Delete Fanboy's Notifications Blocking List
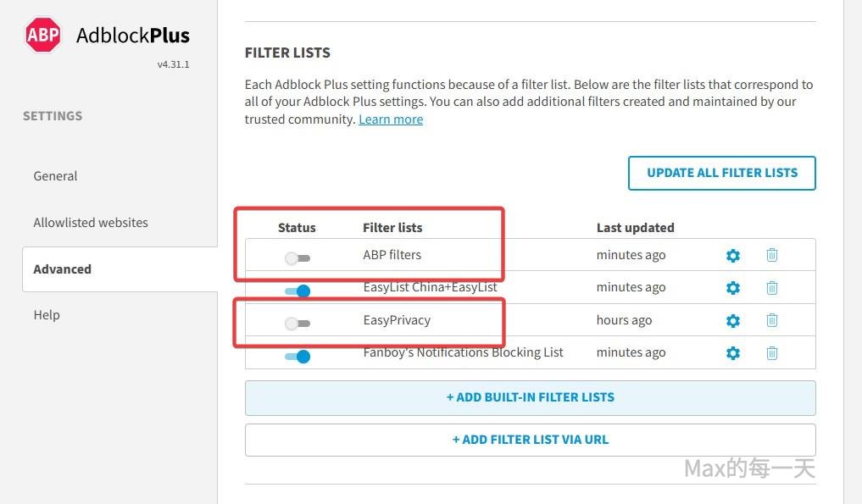The width and height of the screenshot is (862, 504). pos(772,353)
